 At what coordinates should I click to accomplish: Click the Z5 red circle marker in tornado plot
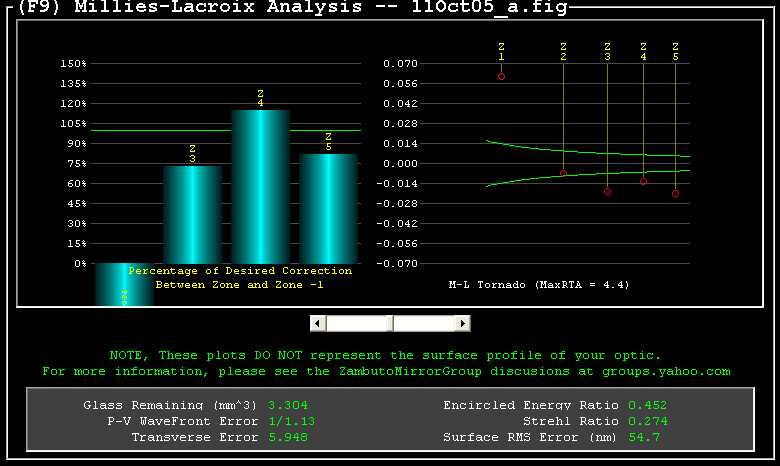point(675,193)
